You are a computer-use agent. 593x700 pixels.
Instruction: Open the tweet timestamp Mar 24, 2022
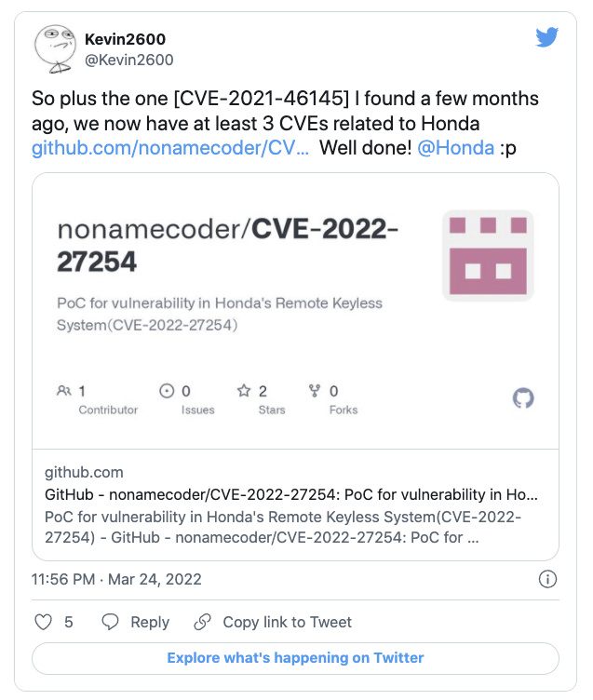tap(116, 579)
